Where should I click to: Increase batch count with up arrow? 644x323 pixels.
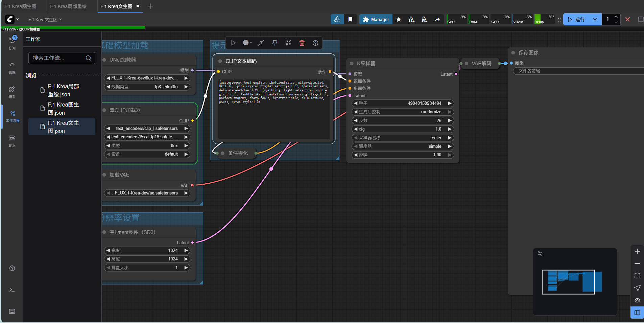tap(616, 17)
